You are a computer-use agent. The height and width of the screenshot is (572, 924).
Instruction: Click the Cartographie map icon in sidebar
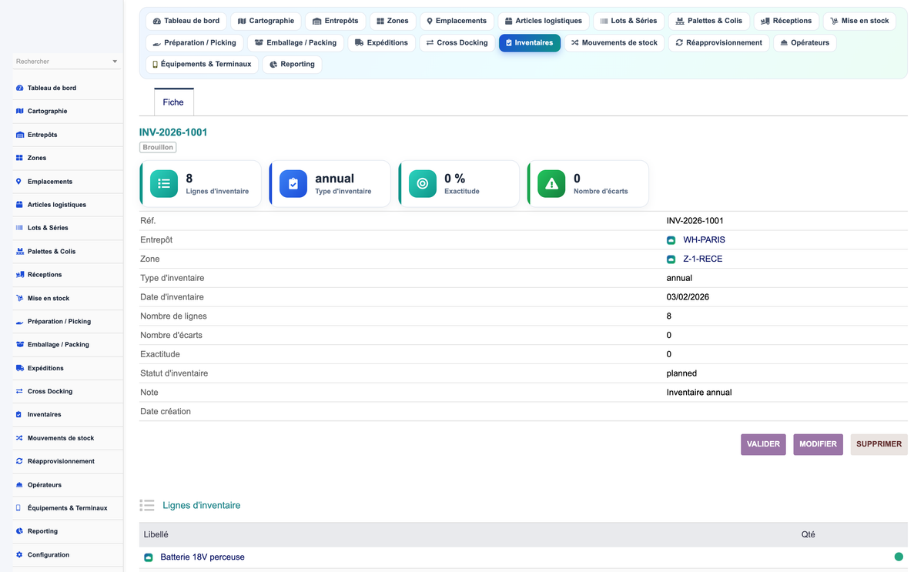[x=20, y=111]
